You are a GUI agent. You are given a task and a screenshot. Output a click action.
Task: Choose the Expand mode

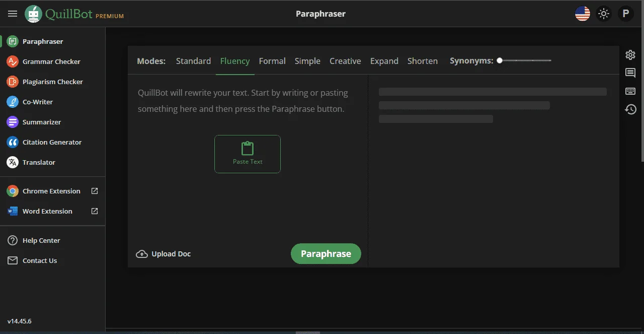coord(384,61)
